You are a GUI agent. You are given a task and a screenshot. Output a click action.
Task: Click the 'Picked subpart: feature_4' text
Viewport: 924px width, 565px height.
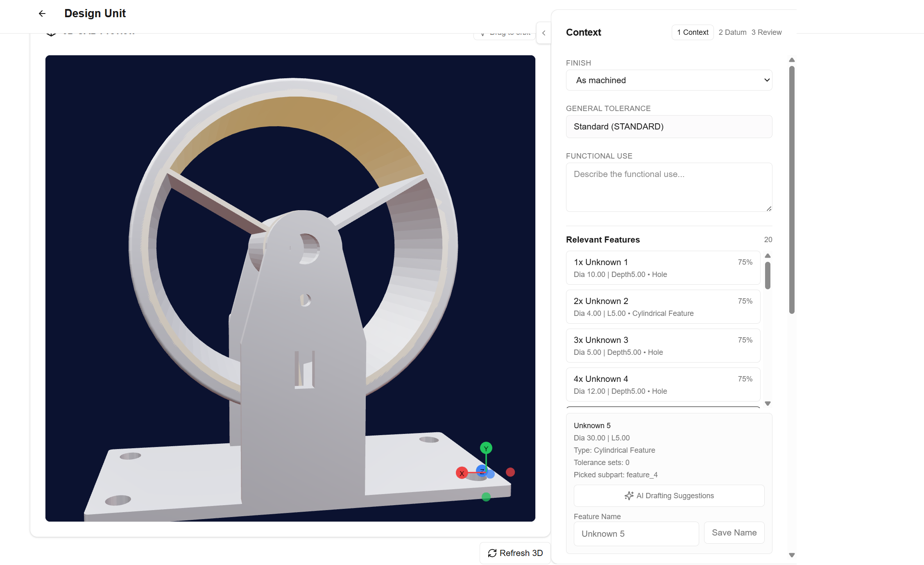pyautogui.click(x=616, y=475)
